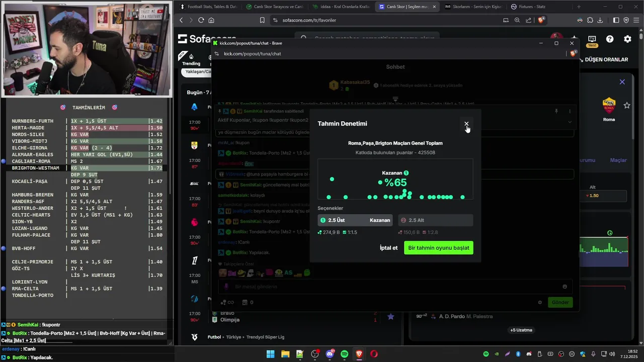
Task: Open the browser extensions puzzle icon
Action: [590, 20]
